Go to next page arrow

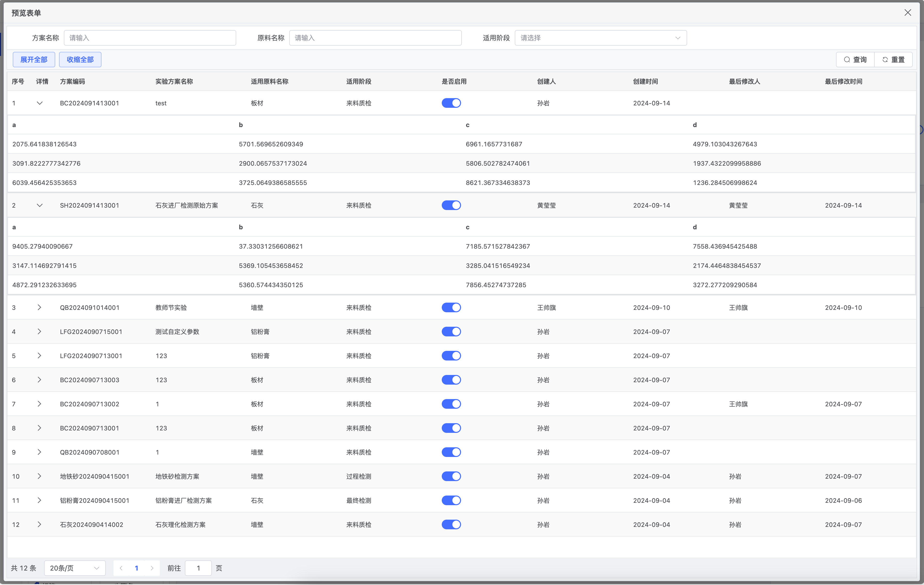pos(152,568)
